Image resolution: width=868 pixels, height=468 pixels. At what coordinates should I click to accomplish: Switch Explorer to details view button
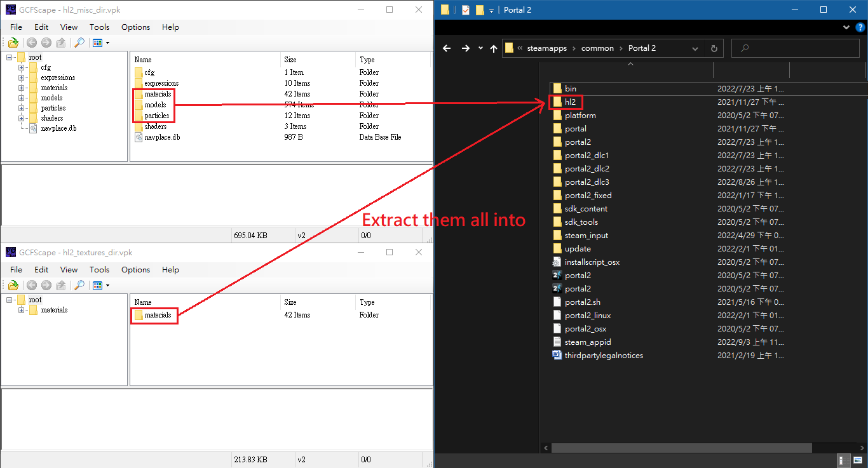843,460
